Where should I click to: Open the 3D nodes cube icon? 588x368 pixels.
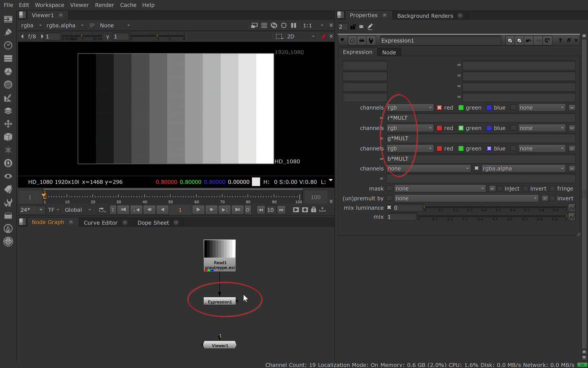8,137
